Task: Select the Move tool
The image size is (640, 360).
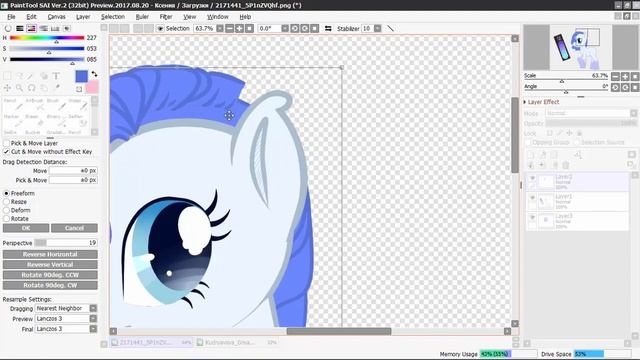Action: (x=7, y=88)
